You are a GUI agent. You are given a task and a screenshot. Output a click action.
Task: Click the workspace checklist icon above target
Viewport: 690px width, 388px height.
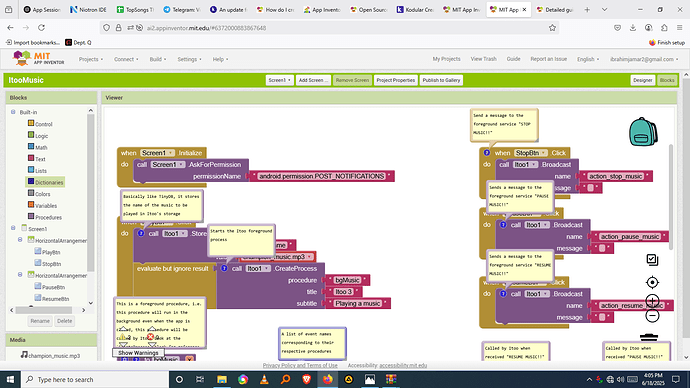[652, 260]
